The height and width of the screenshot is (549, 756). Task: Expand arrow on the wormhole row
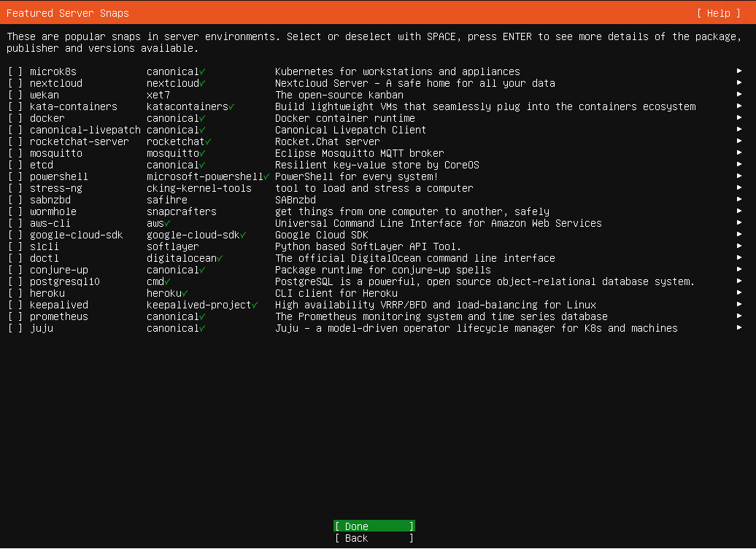click(739, 211)
